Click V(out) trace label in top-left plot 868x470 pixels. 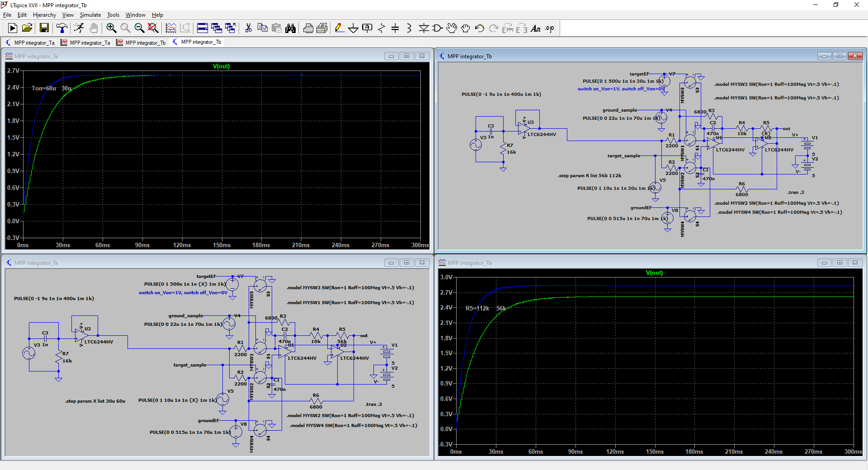click(x=221, y=66)
